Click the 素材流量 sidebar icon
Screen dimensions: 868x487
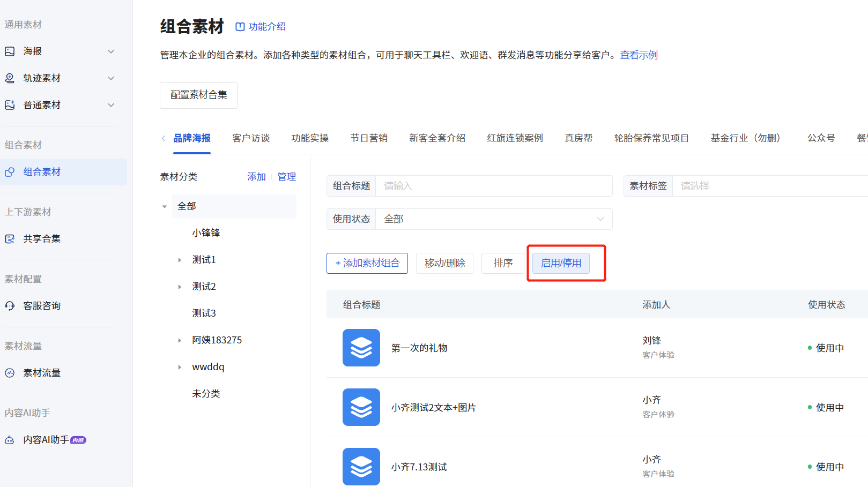(10, 373)
